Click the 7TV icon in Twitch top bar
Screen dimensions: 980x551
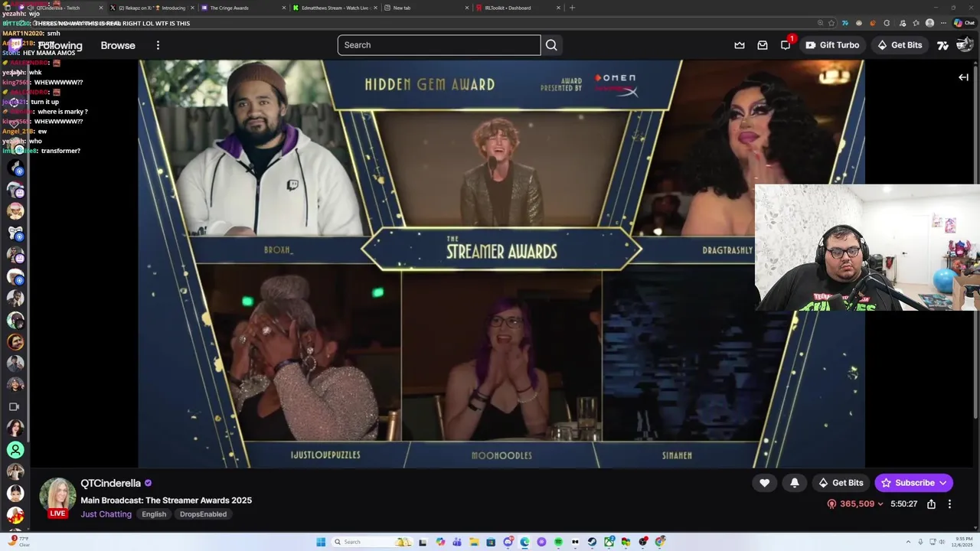[942, 45]
